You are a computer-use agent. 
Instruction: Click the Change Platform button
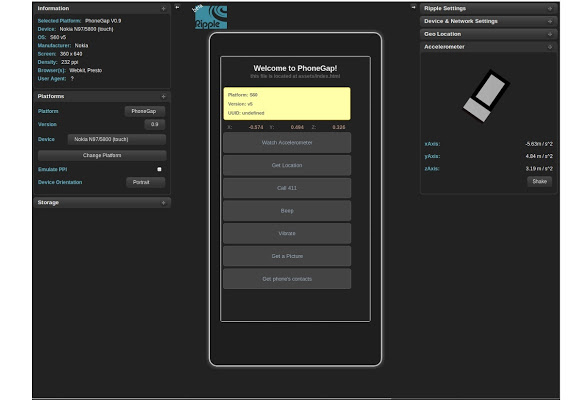[x=102, y=155]
